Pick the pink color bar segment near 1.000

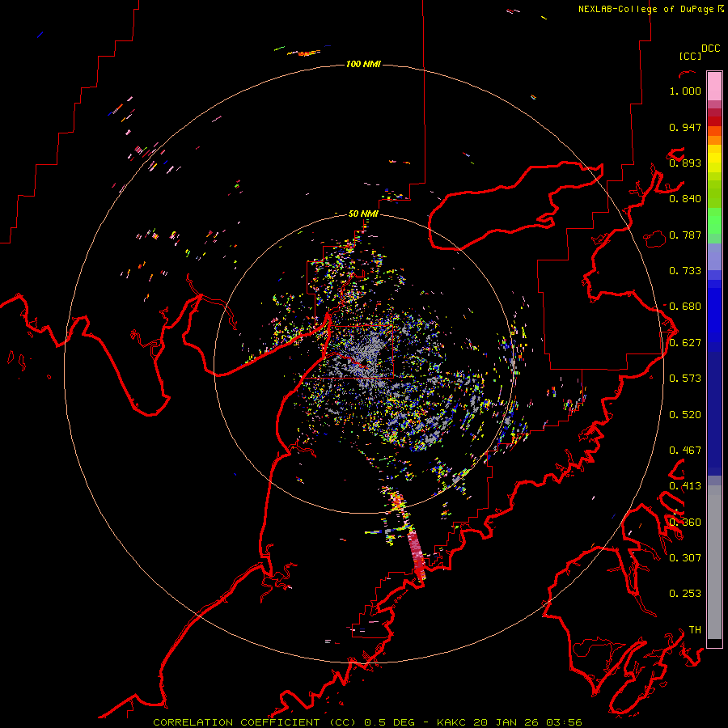714,87
